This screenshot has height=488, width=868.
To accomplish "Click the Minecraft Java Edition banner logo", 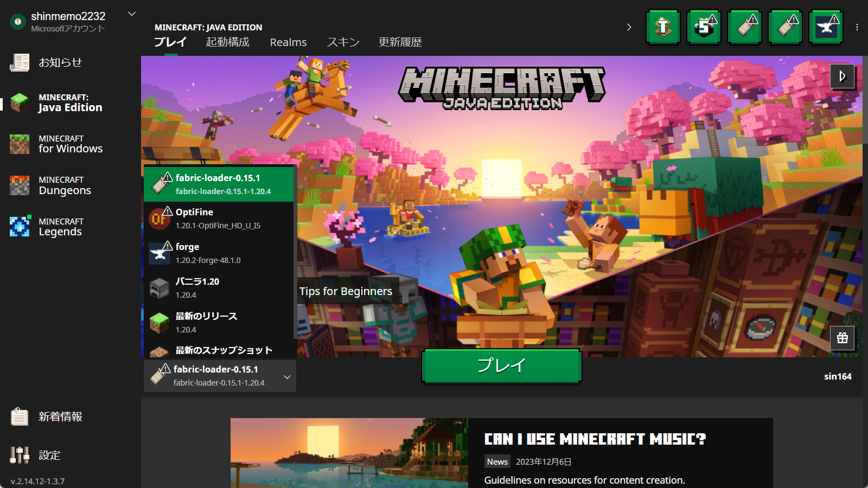I will 502,88.
